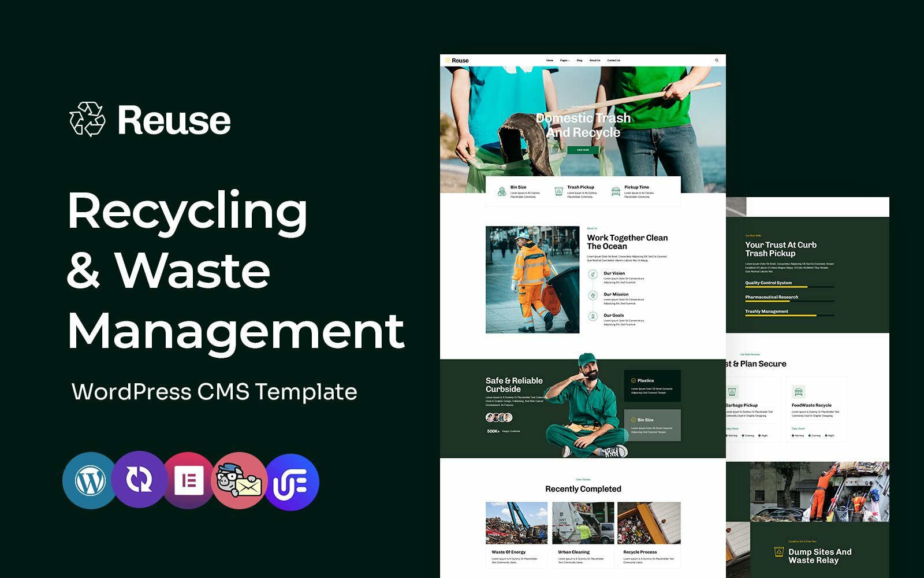Click the Our Goals icon
Screen dimensions: 924x578
coord(593,316)
